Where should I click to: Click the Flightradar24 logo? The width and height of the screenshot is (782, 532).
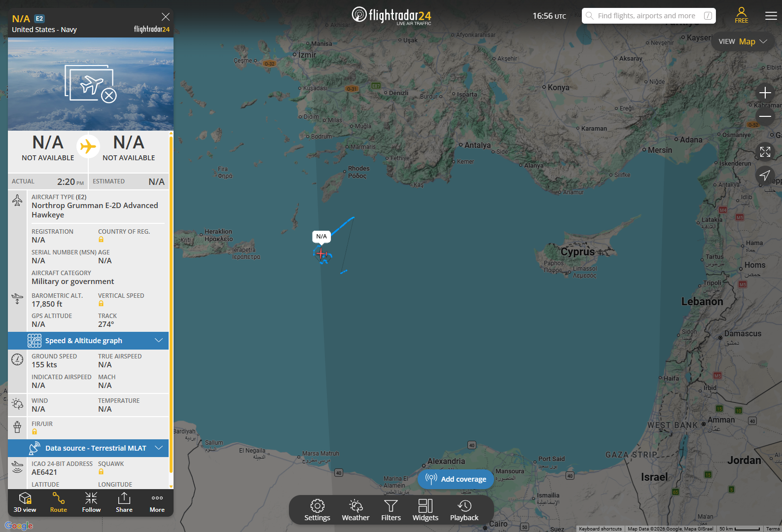391,16
